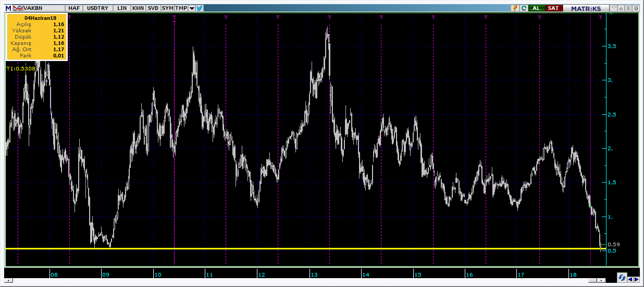Click the 18 year label on time axis
This screenshot has height=287, width=644.
pyautogui.click(x=573, y=274)
